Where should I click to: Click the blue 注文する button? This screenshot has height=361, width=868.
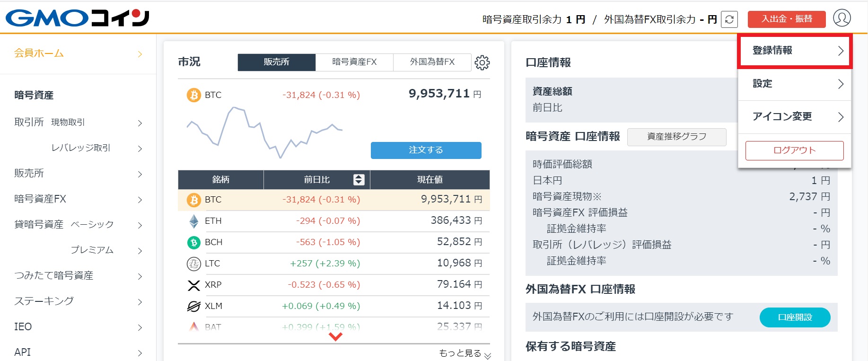pos(426,150)
